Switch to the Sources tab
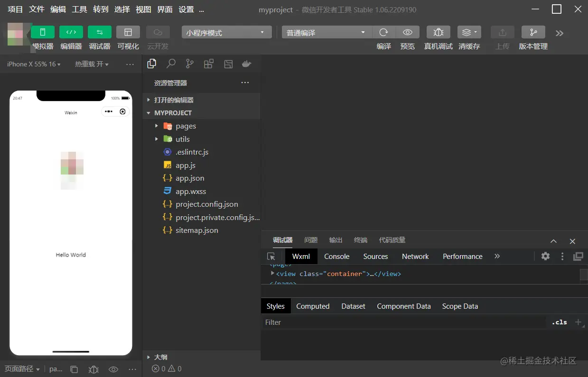This screenshot has width=588, height=377. [375, 256]
